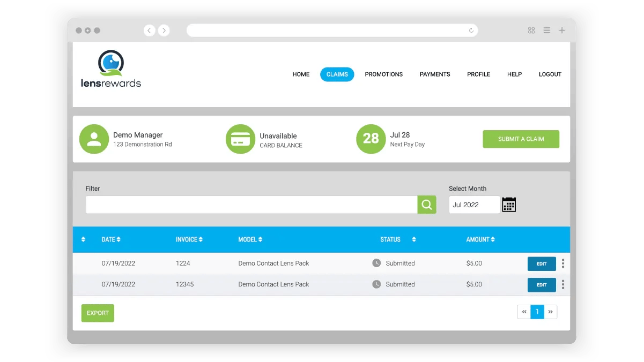Click the green search magnifier icon
This screenshot has width=644, height=362.
[x=426, y=205]
